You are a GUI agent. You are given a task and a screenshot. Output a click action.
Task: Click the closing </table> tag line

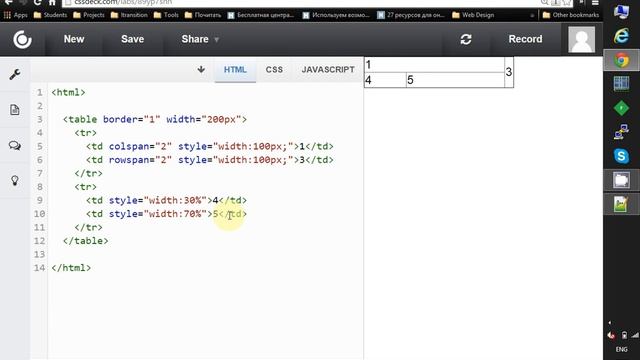pyautogui.click(x=86, y=240)
